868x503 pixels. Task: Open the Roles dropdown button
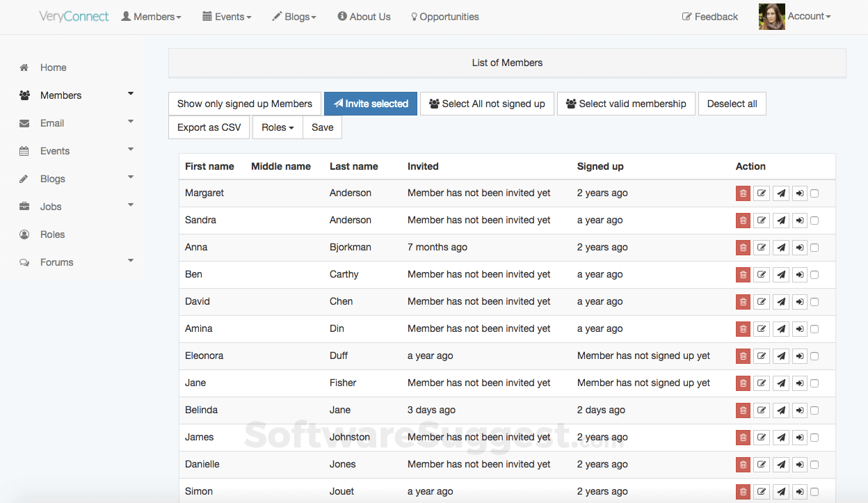coord(278,127)
